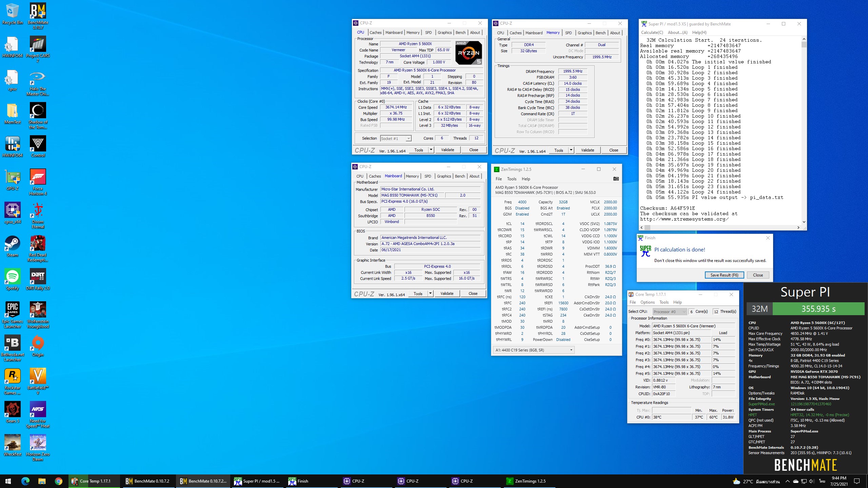Image resolution: width=868 pixels, height=488 pixels.
Task: Open Tools dropdown arrow in CPU-Z Memory window
Action: coord(571,150)
